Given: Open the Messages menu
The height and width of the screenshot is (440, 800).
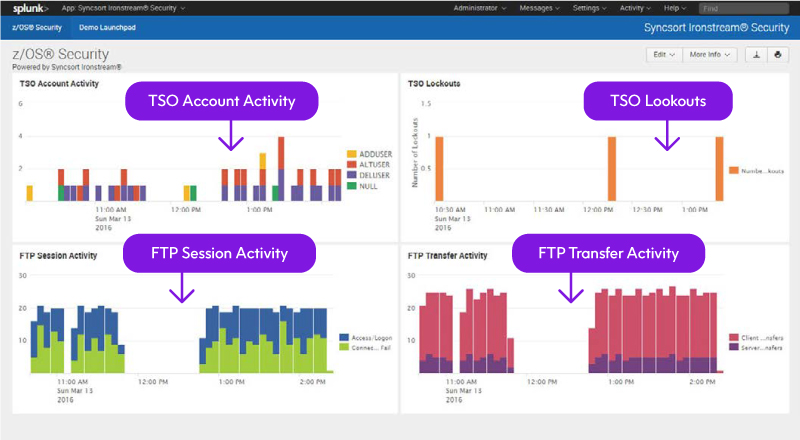Looking at the screenshot, I should point(539,8).
